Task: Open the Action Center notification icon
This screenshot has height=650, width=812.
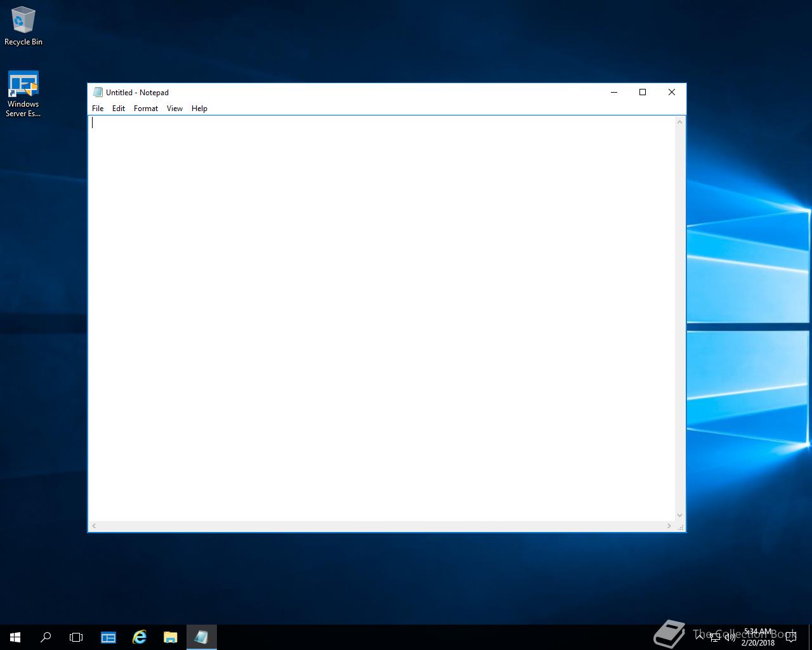Action: 790,637
